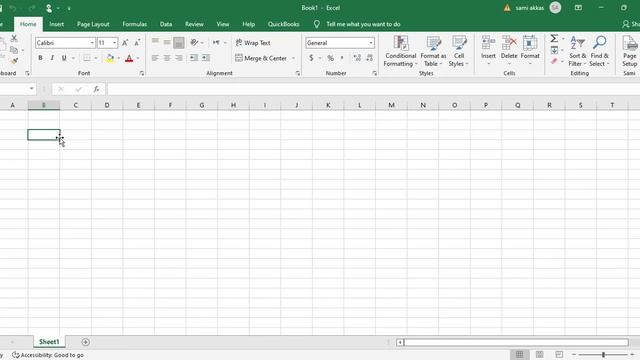The width and height of the screenshot is (640, 360).
Task: Click the Orientation text angle icon
Action: pyautogui.click(x=194, y=42)
